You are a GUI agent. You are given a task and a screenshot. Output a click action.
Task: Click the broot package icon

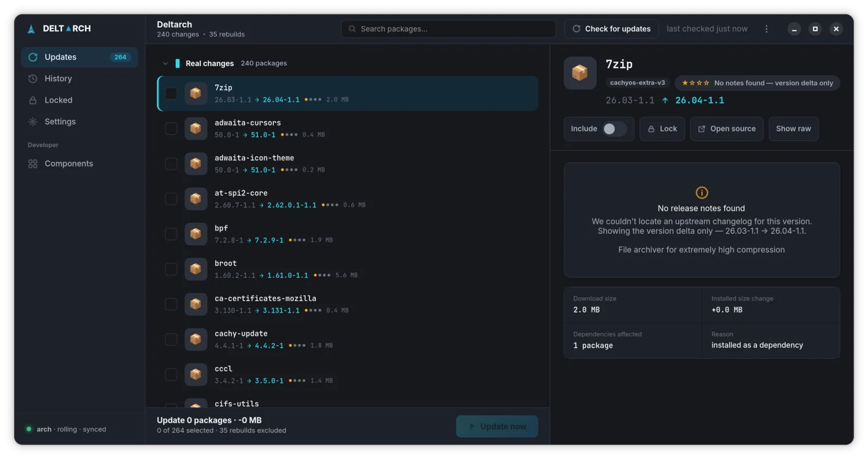click(x=196, y=269)
